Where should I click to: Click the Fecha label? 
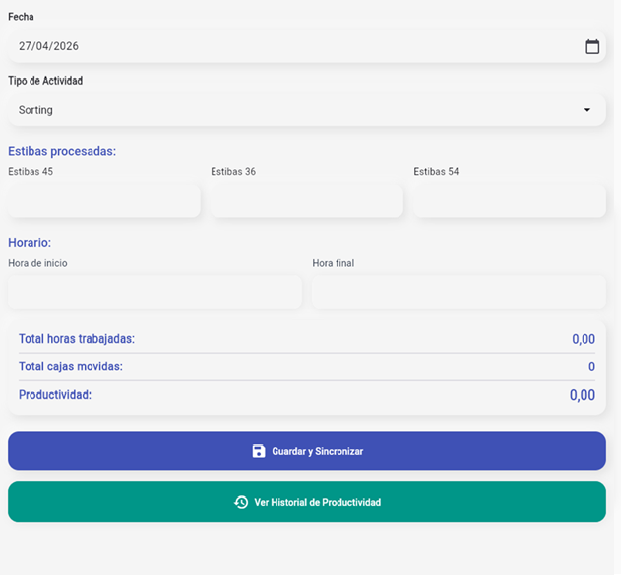[21, 17]
